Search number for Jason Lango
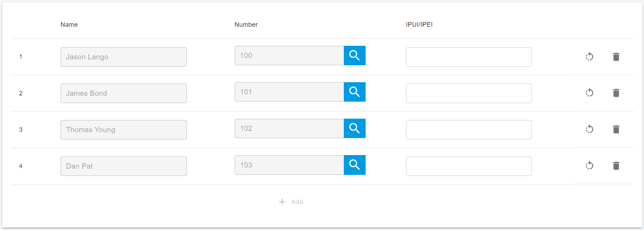Image resolution: width=644 pixels, height=230 pixels. tap(355, 56)
